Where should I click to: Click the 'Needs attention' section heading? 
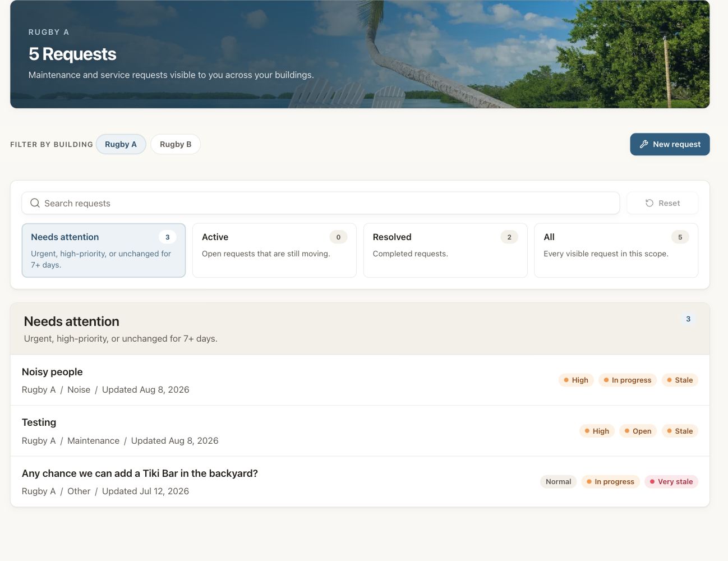click(72, 321)
